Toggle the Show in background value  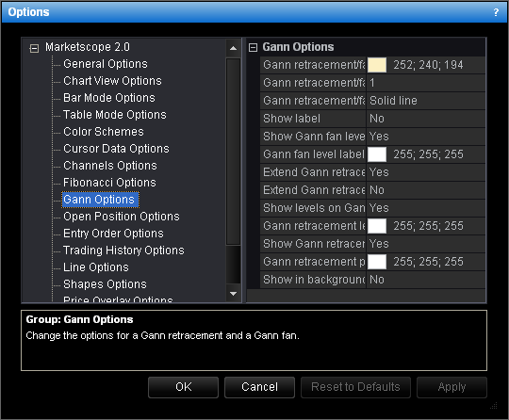point(425,280)
